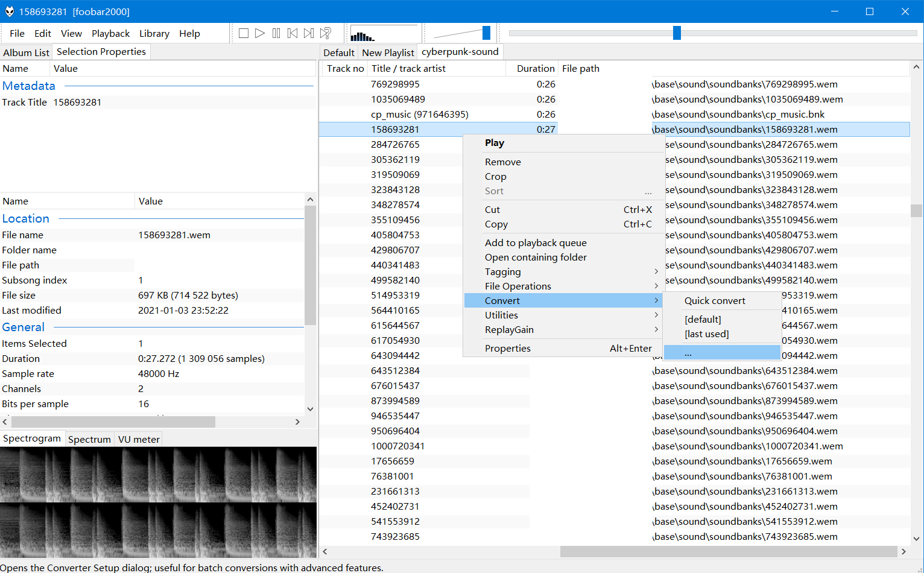Open the Playback menu
Screen dimensions: 924x573
click(x=110, y=33)
